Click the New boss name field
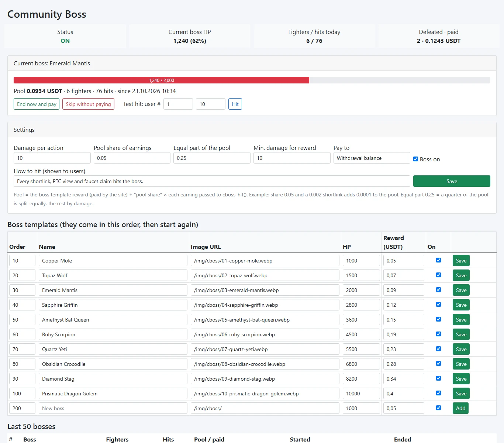This screenshot has width=504, height=443. (x=113, y=408)
